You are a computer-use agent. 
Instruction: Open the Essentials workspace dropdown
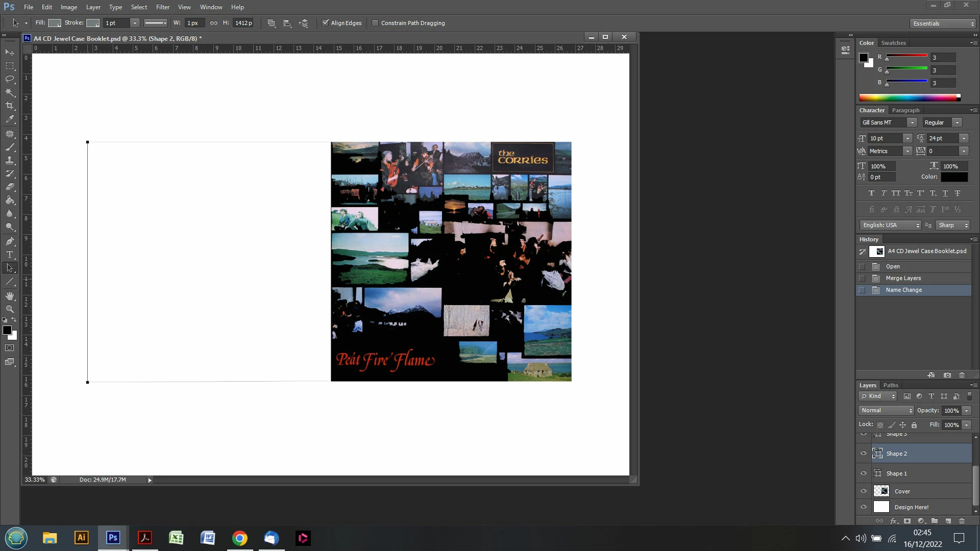943,23
